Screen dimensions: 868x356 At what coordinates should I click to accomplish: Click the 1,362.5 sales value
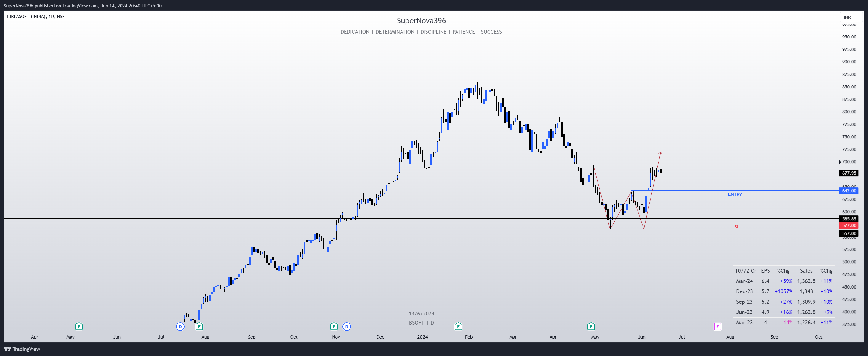pos(806,281)
